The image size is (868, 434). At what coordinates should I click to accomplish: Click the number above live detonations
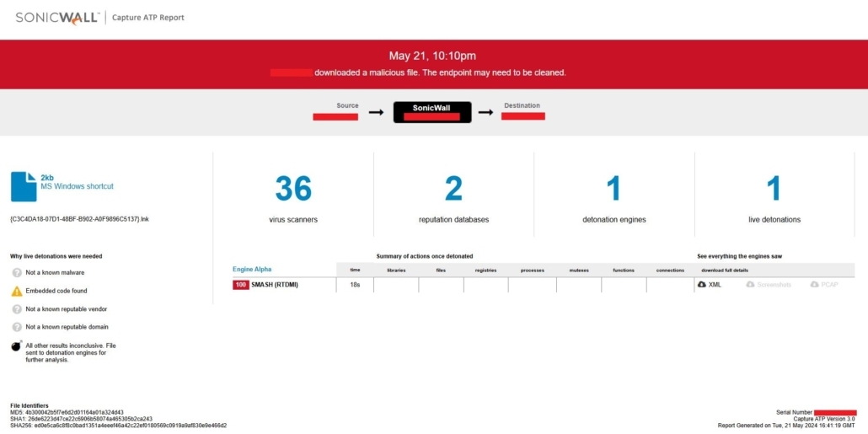(x=774, y=188)
